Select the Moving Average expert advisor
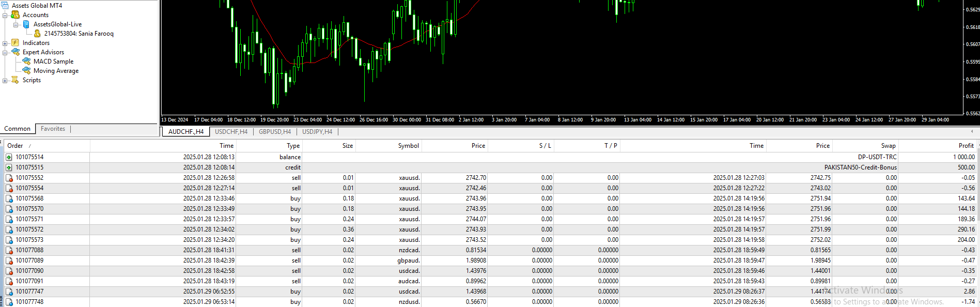The height and width of the screenshot is (307, 980). coord(56,71)
